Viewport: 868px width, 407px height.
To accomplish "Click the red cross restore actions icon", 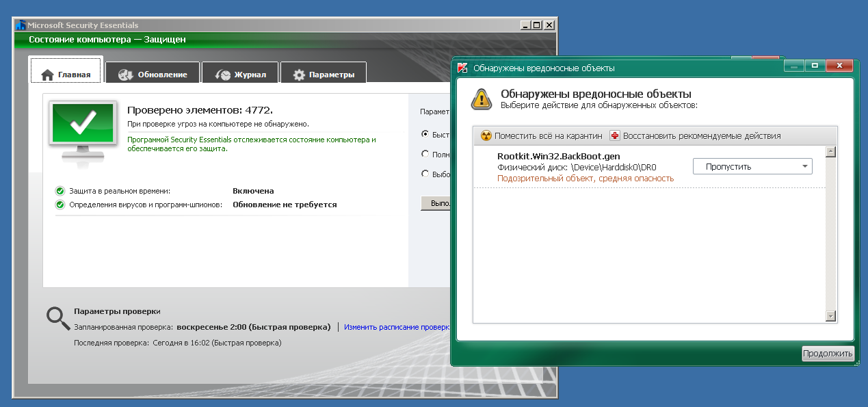I will (615, 135).
